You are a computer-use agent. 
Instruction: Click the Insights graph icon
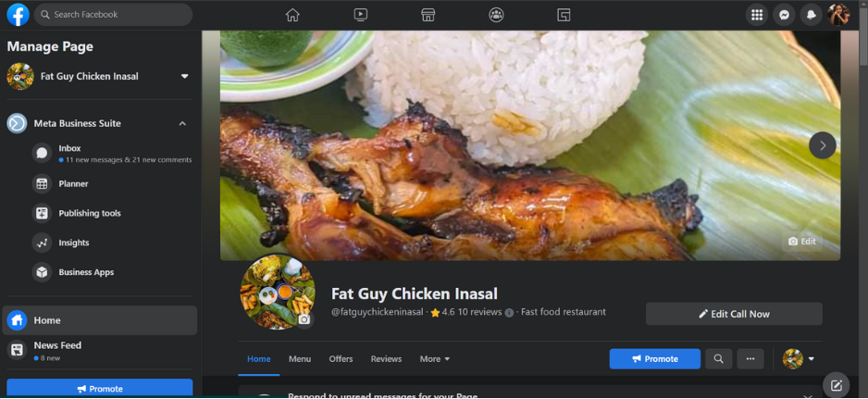click(42, 243)
